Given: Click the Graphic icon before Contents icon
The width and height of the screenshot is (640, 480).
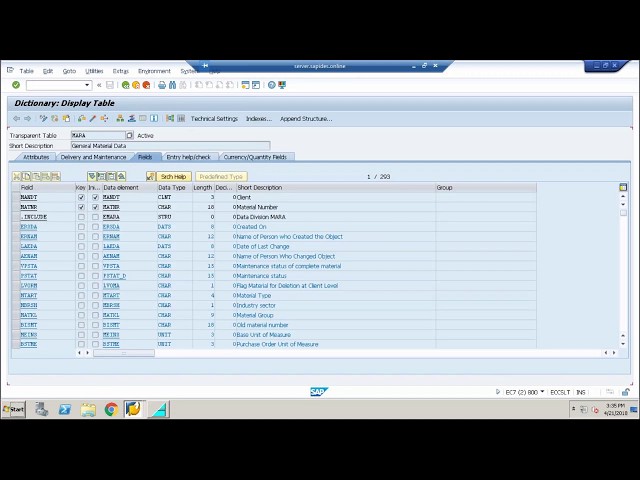Looking at the screenshot, I should [170, 118].
